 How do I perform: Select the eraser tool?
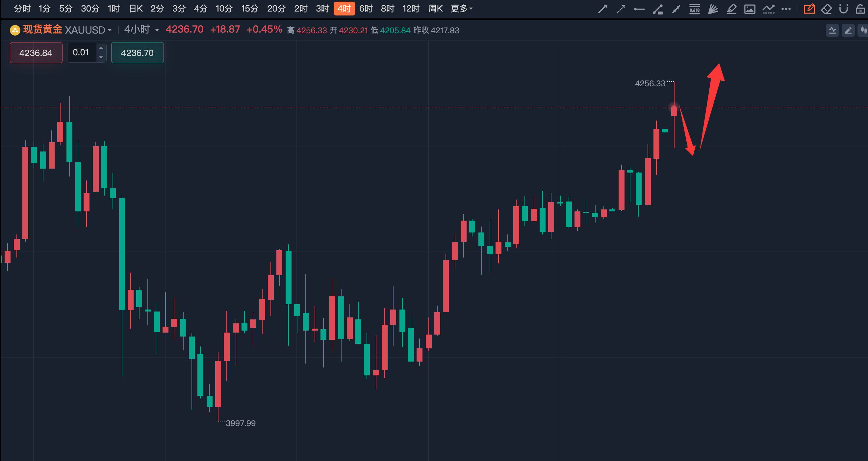tap(826, 9)
